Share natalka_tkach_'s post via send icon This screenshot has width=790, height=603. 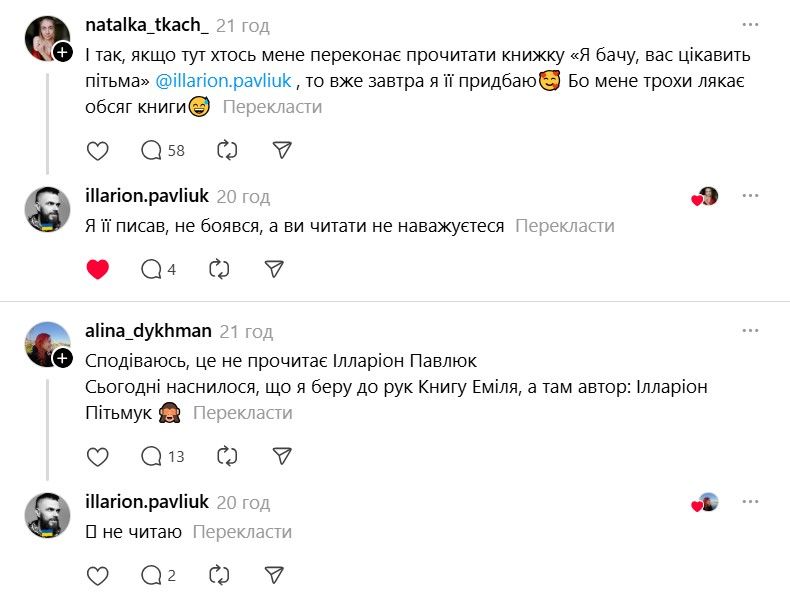pyautogui.click(x=282, y=150)
